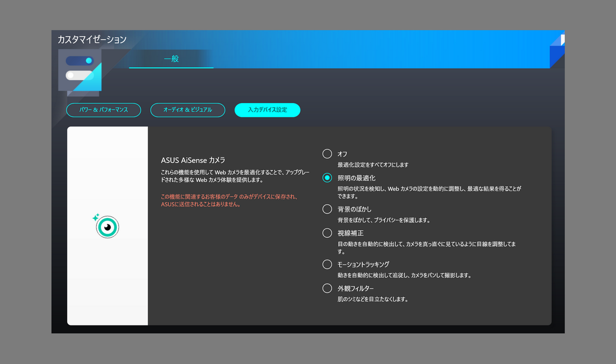Viewport: 616px width, 364px height.
Task: Enable the 背景のぼかし radio option
Action: pyautogui.click(x=327, y=209)
